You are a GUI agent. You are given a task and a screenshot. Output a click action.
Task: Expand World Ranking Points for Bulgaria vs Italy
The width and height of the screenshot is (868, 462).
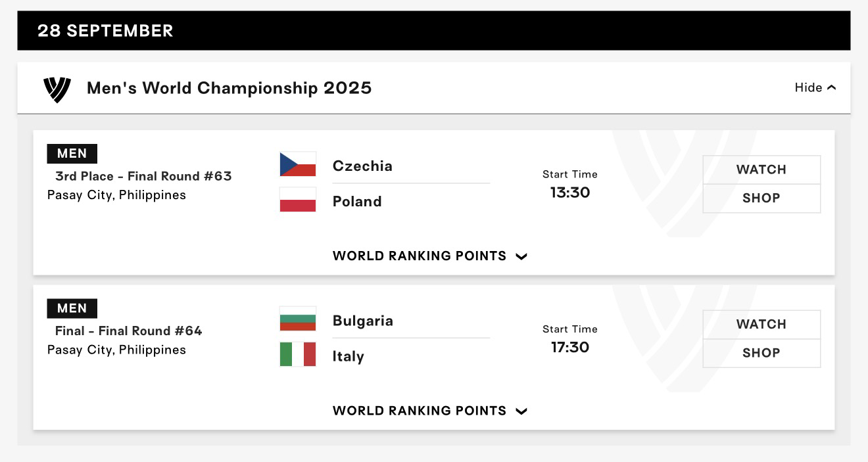pos(430,411)
